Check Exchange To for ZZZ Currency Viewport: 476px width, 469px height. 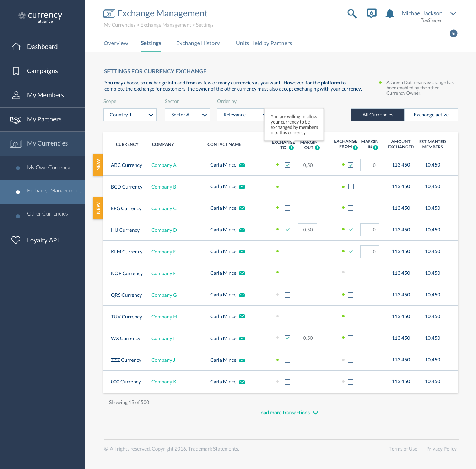288,360
